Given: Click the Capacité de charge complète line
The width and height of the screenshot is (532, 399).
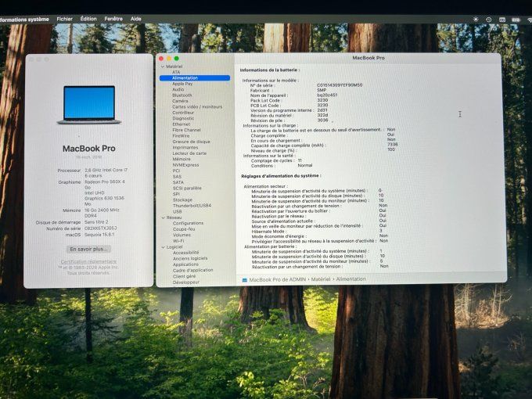Looking at the screenshot, I should [x=324, y=146].
